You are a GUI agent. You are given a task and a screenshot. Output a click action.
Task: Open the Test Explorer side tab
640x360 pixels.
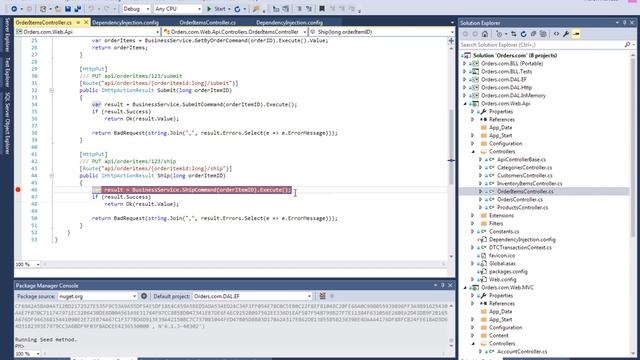click(x=7, y=72)
